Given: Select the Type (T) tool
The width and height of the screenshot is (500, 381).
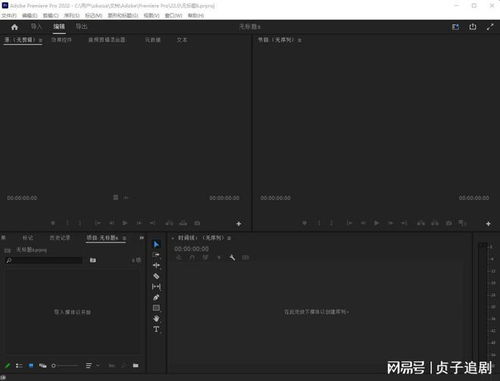Looking at the screenshot, I should coord(156,329).
